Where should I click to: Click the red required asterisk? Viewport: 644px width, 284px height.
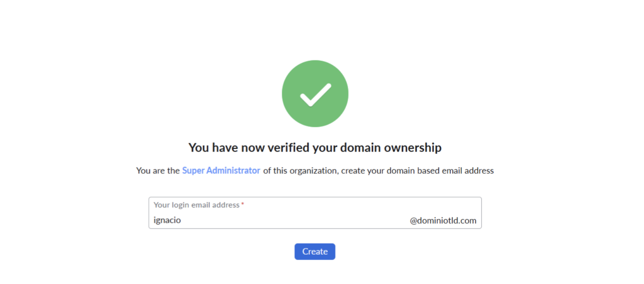243,204
